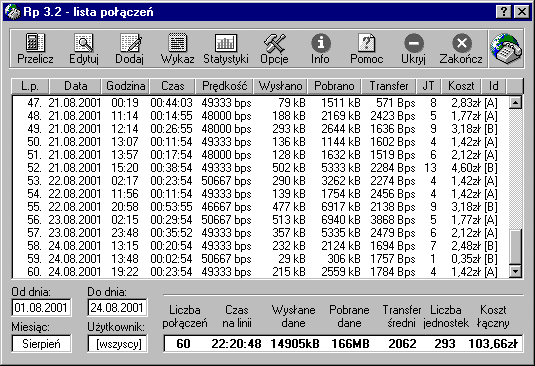Screen dimensions: 535x366
Task: Click the list's scroll down arrow
Action: pos(515,272)
